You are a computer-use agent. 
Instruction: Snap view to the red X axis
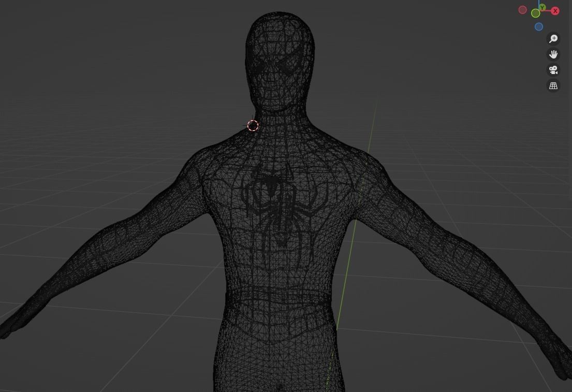[x=555, y=11]
